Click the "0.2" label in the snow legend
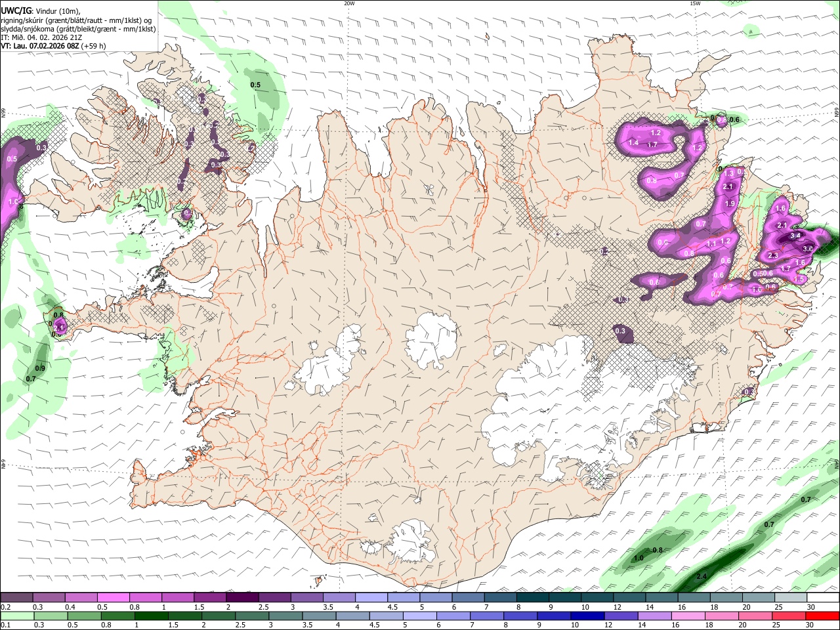The image size is (840, 630). pos(5,607)
